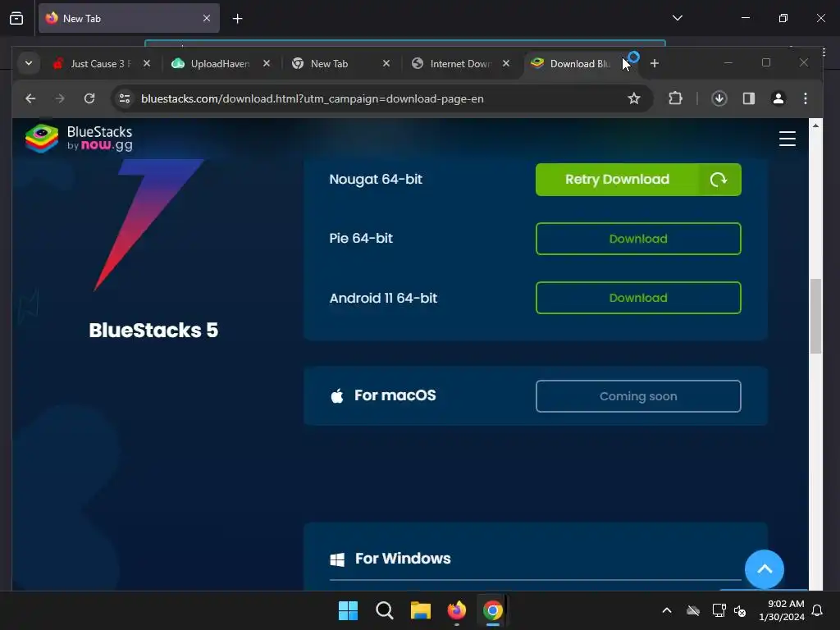Click the Pie 64-bit label
The width and height of the screenshot is (840, 630).
361,238
